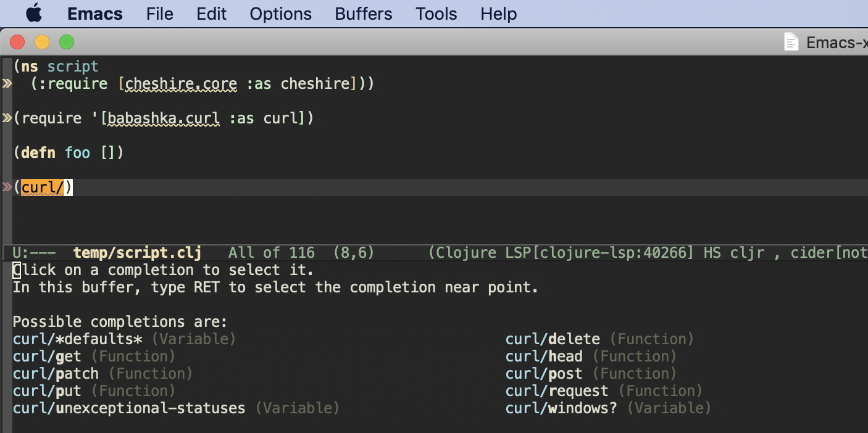The height and width of the screenshot is (433, 868).
Task: Open the Tools menu
Action: (x=436, y=14)
